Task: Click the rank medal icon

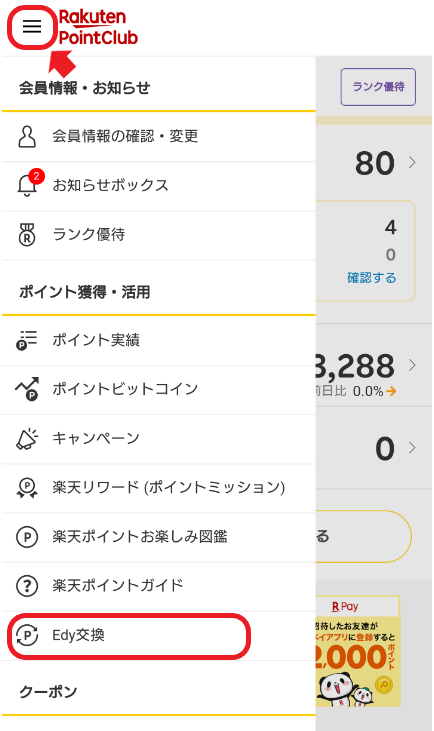Action: pos(27,234)
